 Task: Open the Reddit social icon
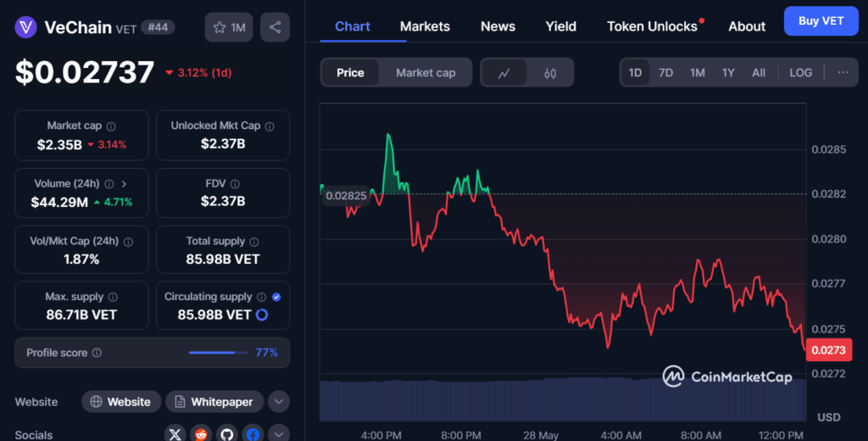point(201,434)
